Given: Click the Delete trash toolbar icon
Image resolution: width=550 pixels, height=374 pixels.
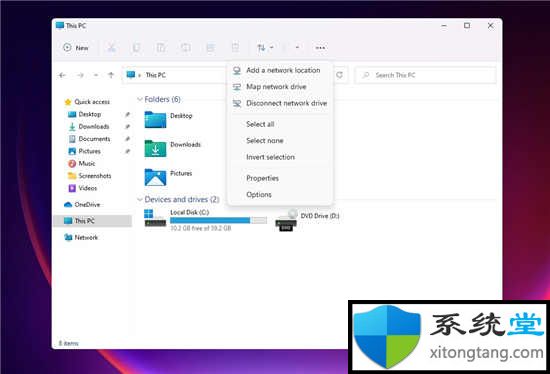Looking at the screenshot, I should click(235, 48).
